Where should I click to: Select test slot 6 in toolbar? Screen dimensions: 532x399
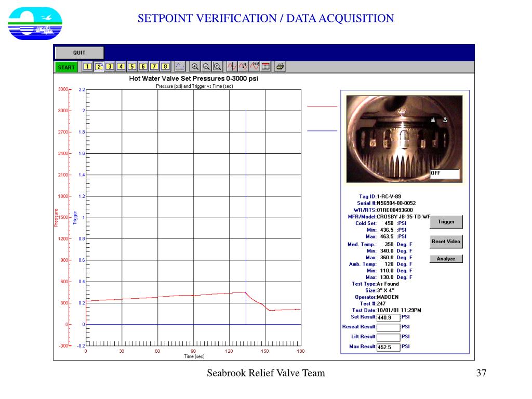click(143, 66)
